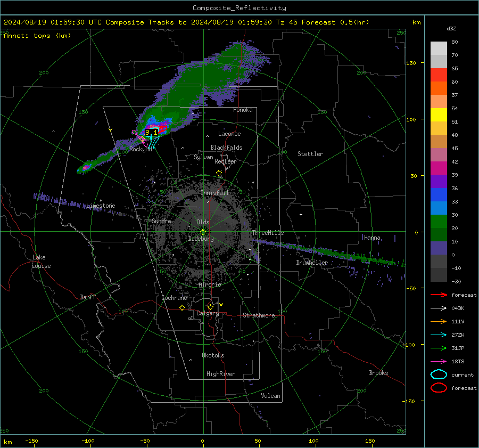Click the Cochrane city label
This screenshot has width=479, height=448.
[174, 298]
